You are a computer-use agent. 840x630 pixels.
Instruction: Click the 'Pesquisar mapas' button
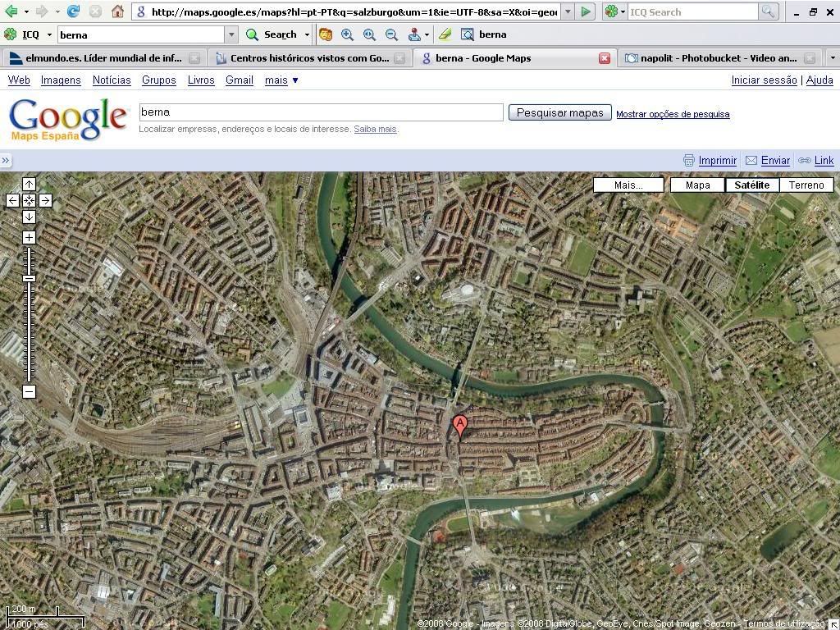point(559,112)
